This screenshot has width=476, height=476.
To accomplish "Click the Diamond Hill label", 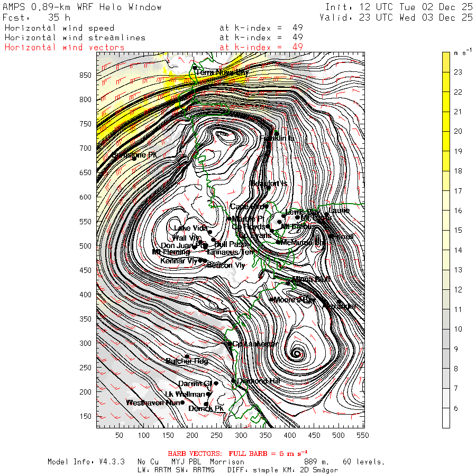I will pos(258,381).
